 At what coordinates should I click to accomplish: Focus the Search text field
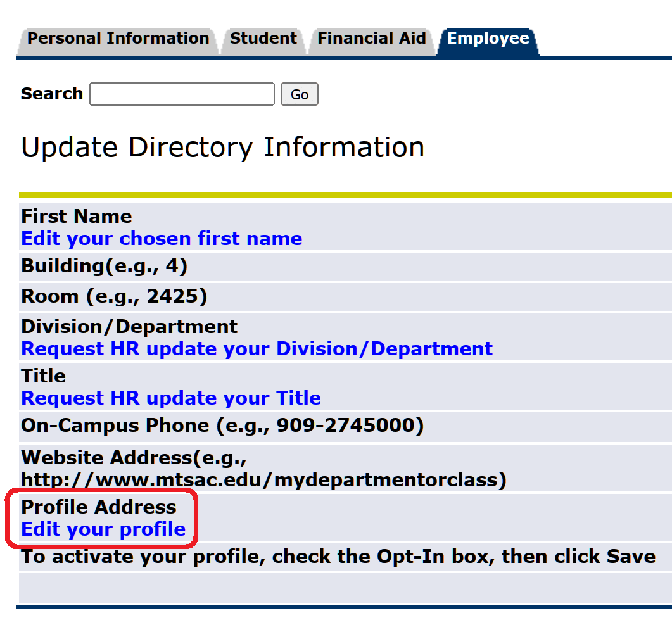tap(182, 94)
